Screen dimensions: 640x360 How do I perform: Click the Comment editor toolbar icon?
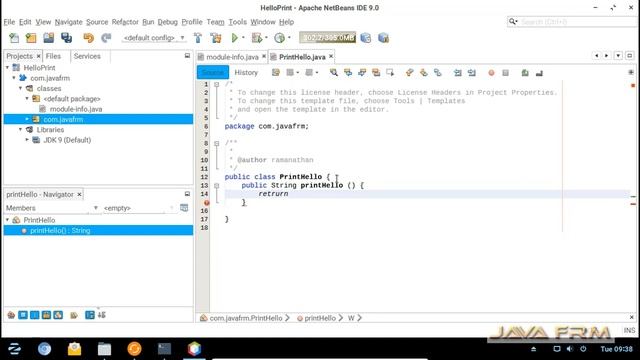click(x=525, y=73)
